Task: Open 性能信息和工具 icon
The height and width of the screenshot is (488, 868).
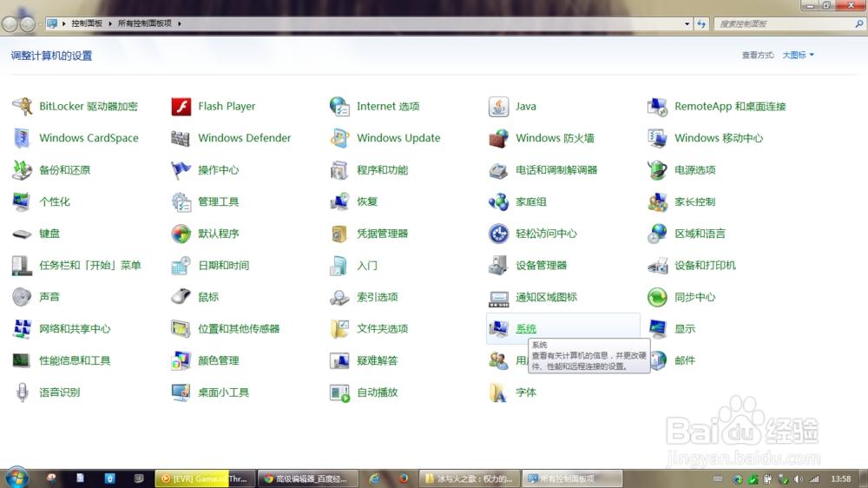Action: tap(23, 360)
